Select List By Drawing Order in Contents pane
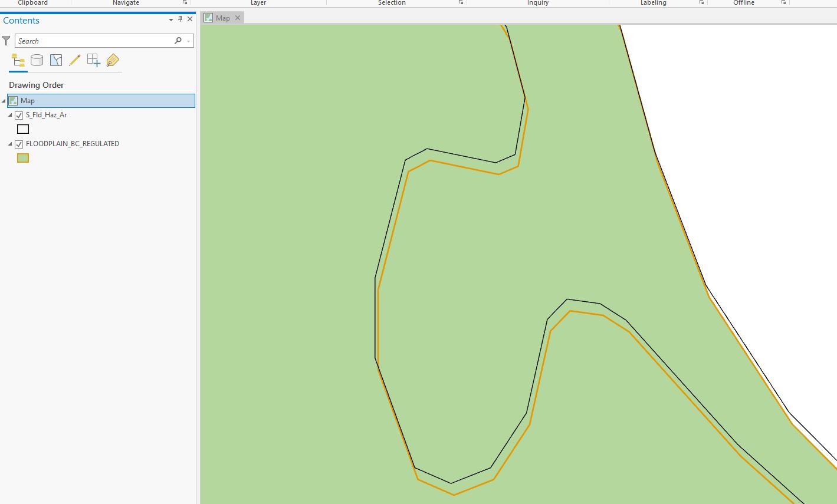The height and width of the screenshot is (504, 837). click(x=18, y=60)
